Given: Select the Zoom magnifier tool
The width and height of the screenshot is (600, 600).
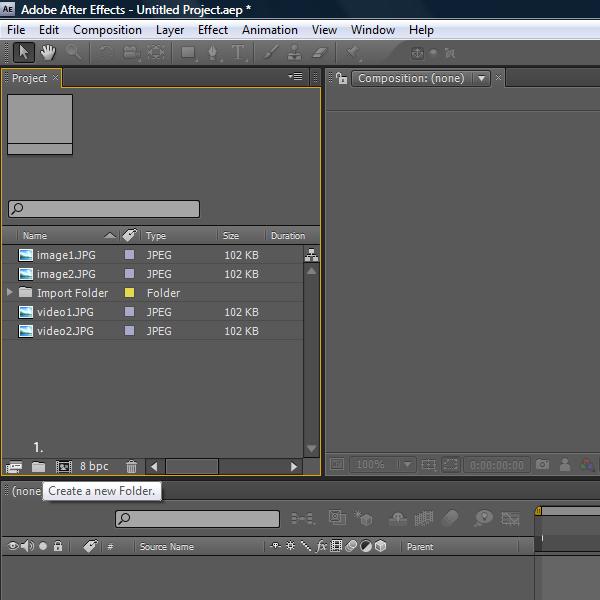Looking at the screenshot, I should click(x=73, y=52).
